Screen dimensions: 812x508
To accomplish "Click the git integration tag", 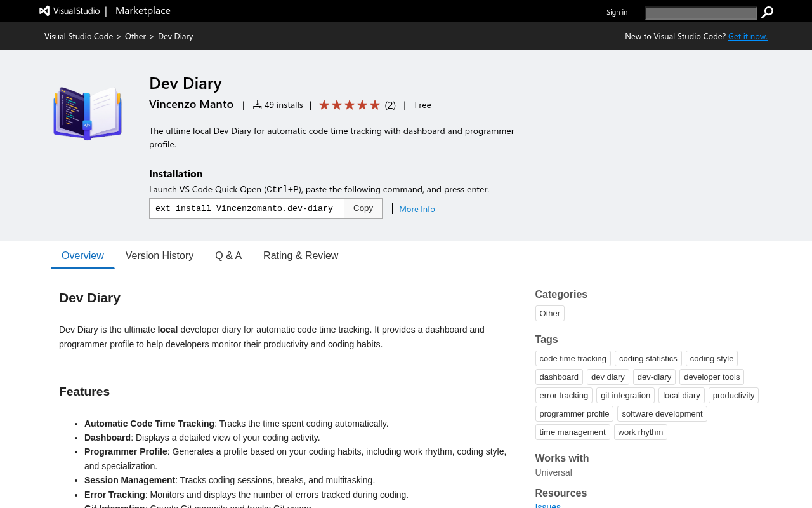I will (625, 396).
